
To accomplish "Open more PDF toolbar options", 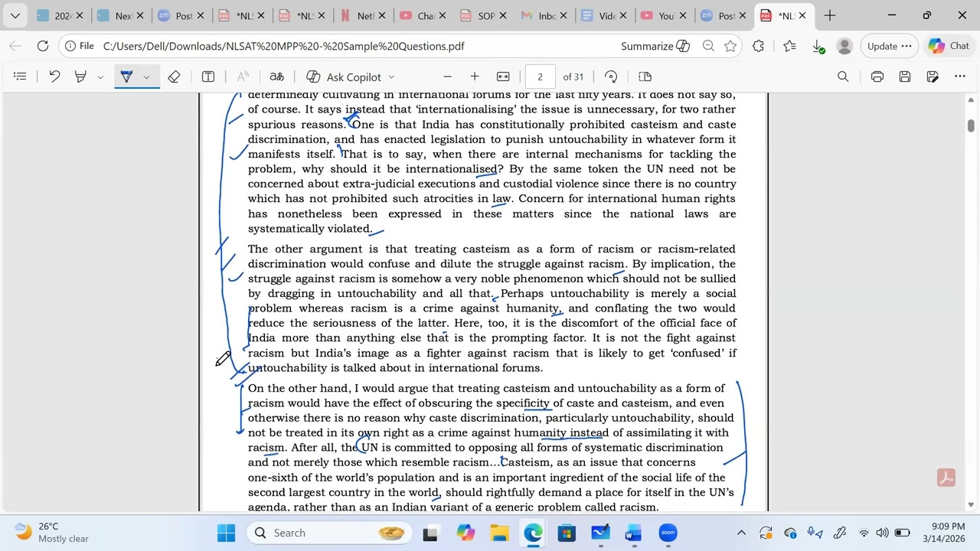I will tap(960, 77).
